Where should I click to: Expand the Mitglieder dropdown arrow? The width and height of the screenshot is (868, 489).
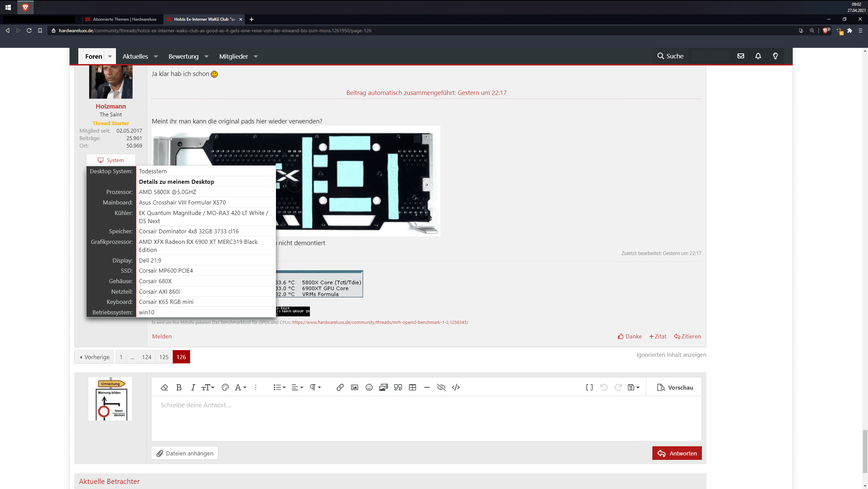coord(256,56)
